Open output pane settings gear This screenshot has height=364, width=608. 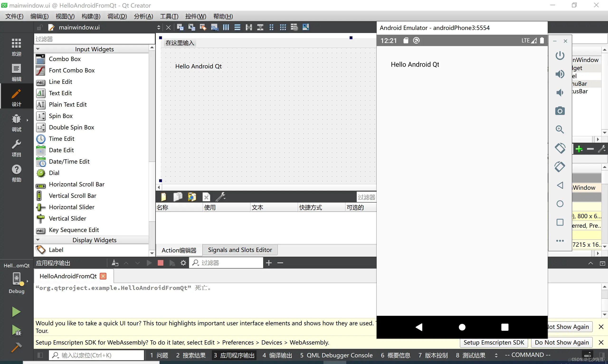(x=183, y=263)
